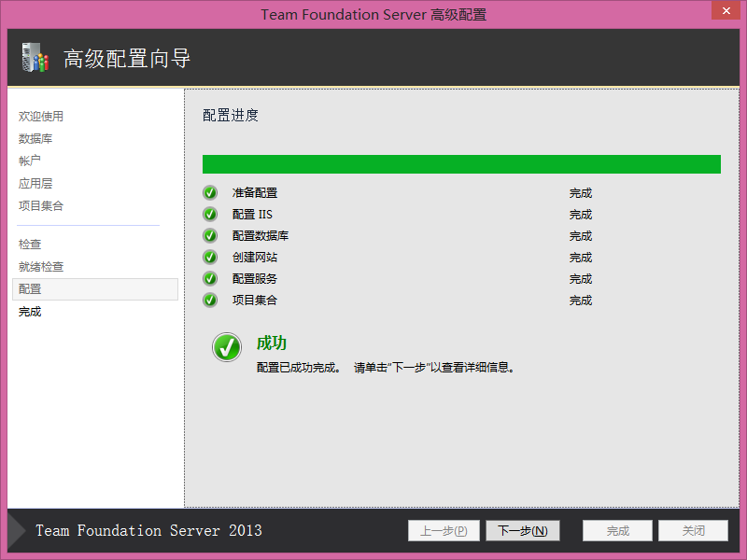Select 项目集合 step in the sidebar
The image size is (747, 560).
(41, 205)
